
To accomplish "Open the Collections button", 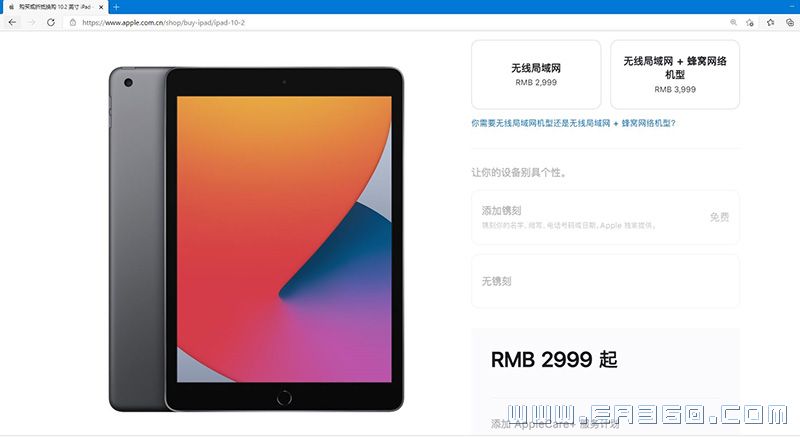I will 790,22.
